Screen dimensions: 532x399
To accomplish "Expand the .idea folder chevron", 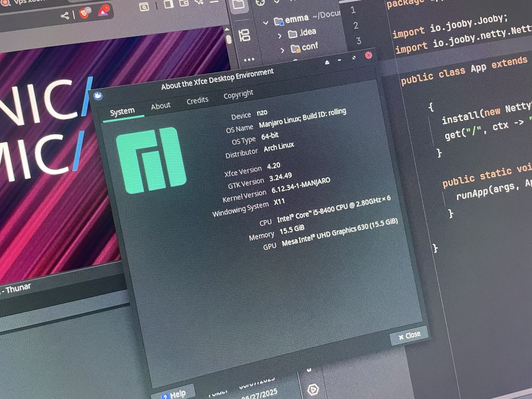I will (x=280, y=36).
